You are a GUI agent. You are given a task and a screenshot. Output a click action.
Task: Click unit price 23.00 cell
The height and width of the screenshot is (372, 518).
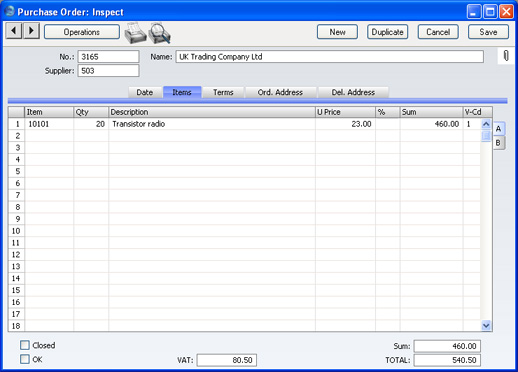[345, 124]
